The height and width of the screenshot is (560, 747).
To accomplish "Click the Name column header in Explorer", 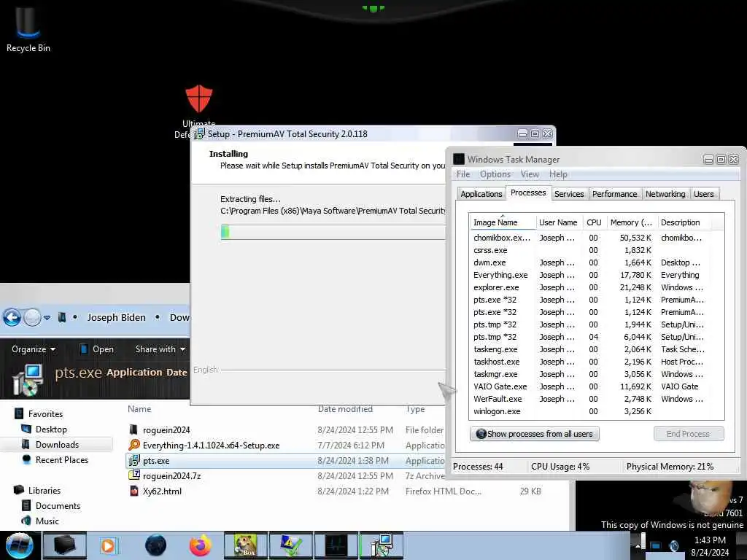I will pyautogui.click(x=139, y=408).
